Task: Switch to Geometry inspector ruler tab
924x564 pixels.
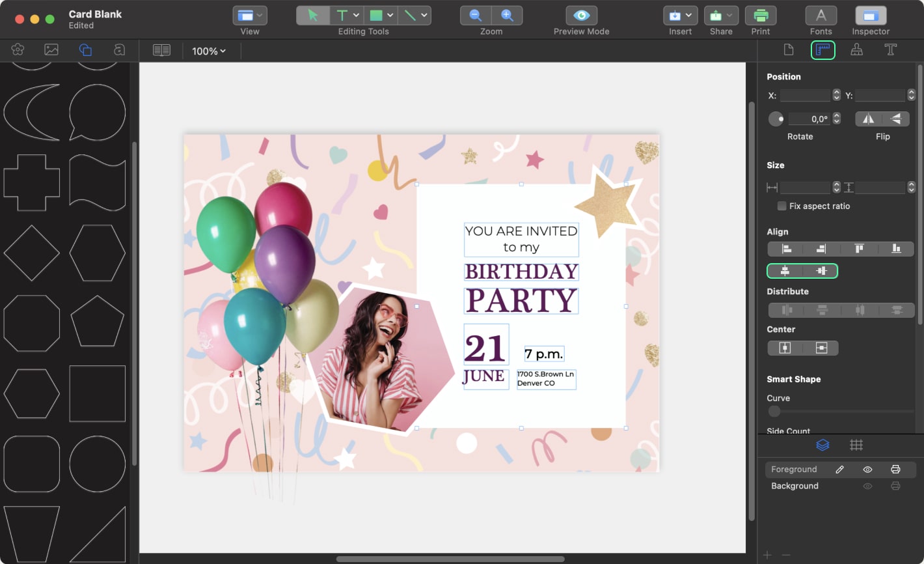Action: click(x=823, y=49)
